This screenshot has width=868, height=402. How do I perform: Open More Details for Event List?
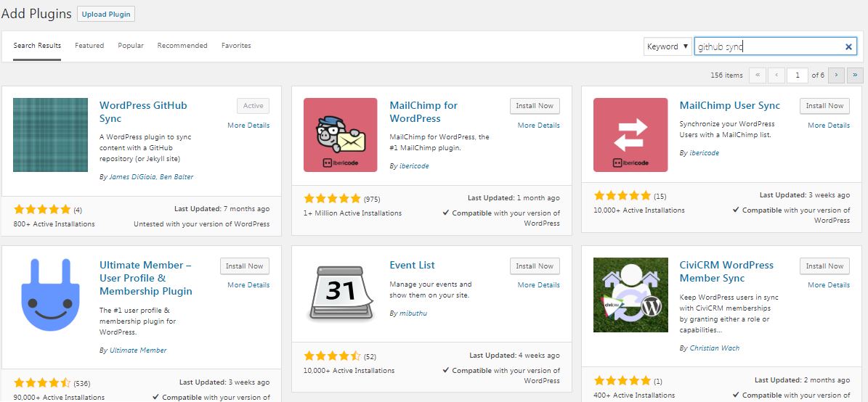click(539, 285)
